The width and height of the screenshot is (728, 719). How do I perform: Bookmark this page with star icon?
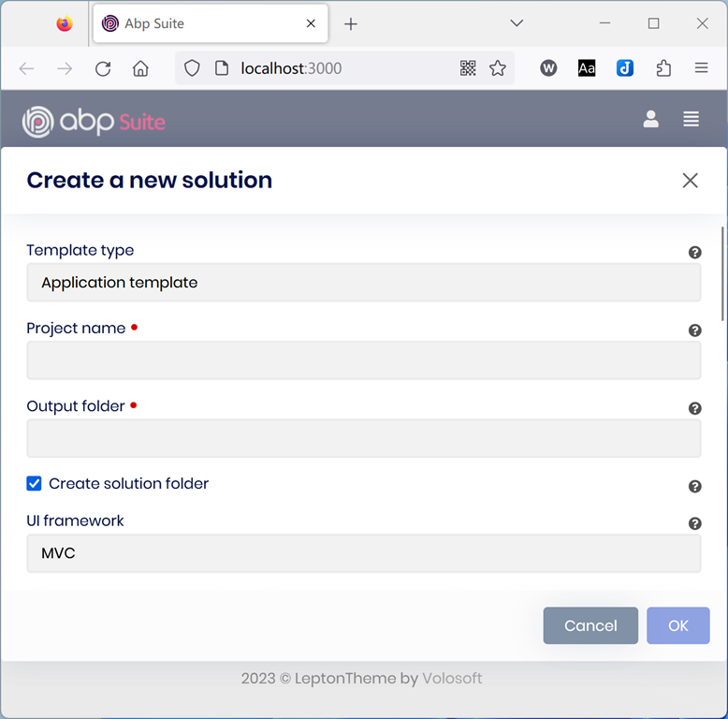[x=498, y=68]
